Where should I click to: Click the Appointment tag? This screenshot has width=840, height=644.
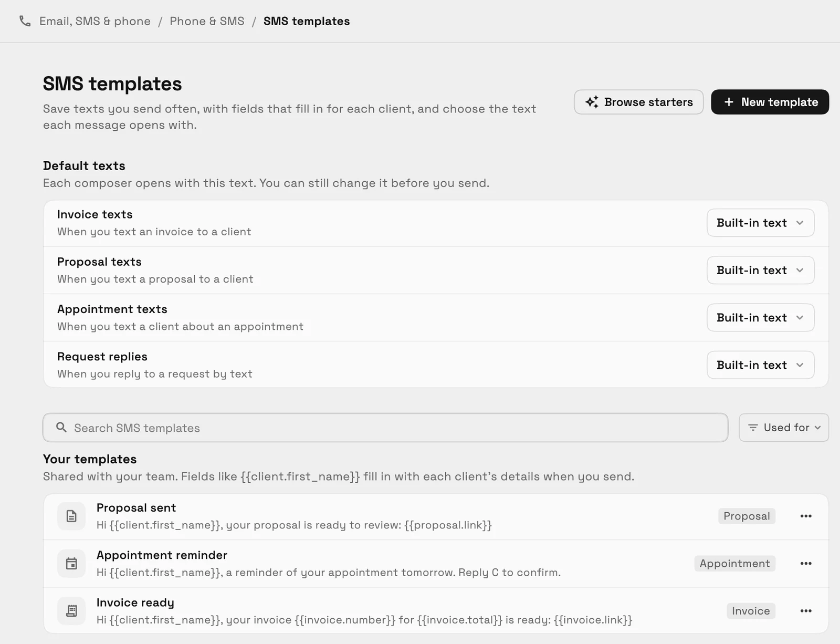(x=734, y=564)
